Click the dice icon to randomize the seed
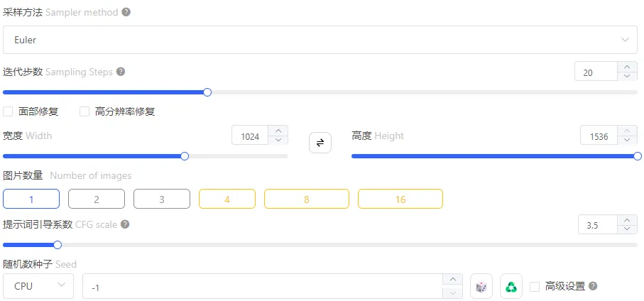Viewport: 644px width, 301px height. pos(481,286)
